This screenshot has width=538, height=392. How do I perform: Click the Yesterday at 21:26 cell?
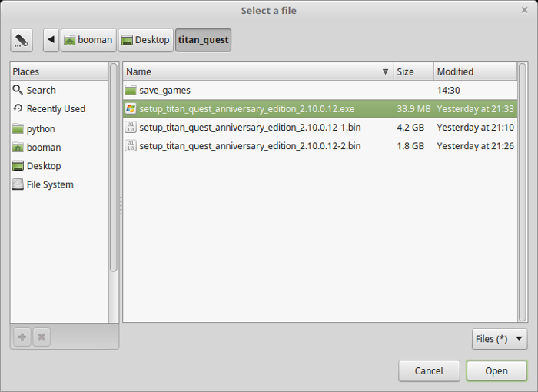pyautogui.click(x=475, y=146)
